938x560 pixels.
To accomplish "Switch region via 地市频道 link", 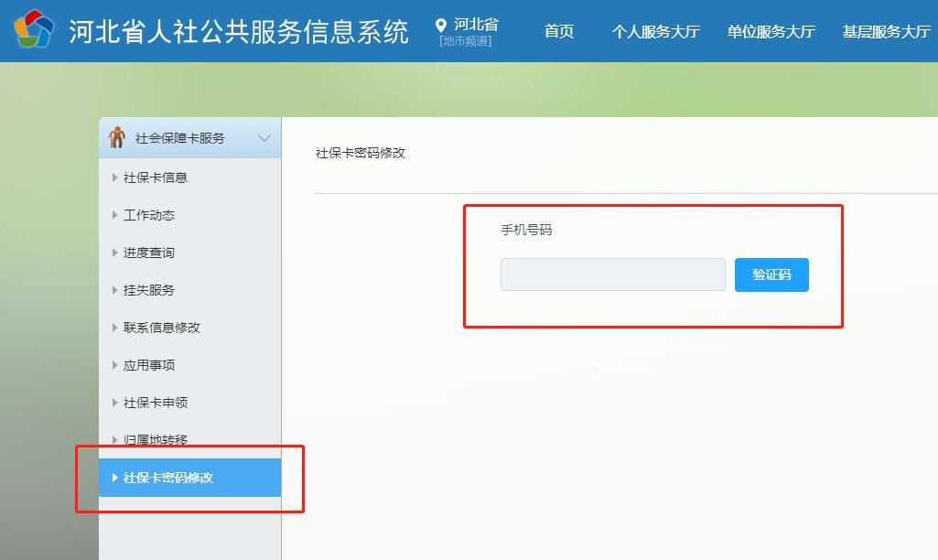I will click(x=466, y=40).
